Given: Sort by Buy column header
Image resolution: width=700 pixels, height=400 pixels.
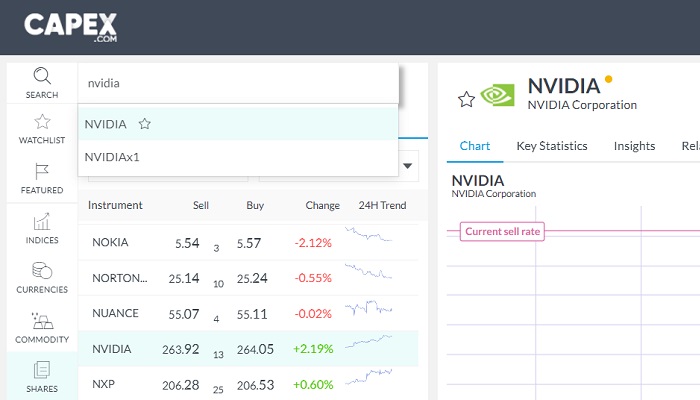Looking at the screenshot, I should 255,205.
